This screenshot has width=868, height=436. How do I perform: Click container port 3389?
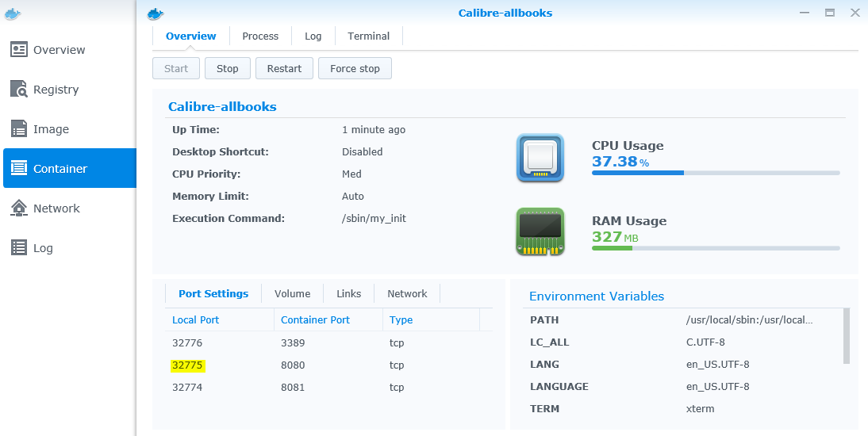(293, 343)
